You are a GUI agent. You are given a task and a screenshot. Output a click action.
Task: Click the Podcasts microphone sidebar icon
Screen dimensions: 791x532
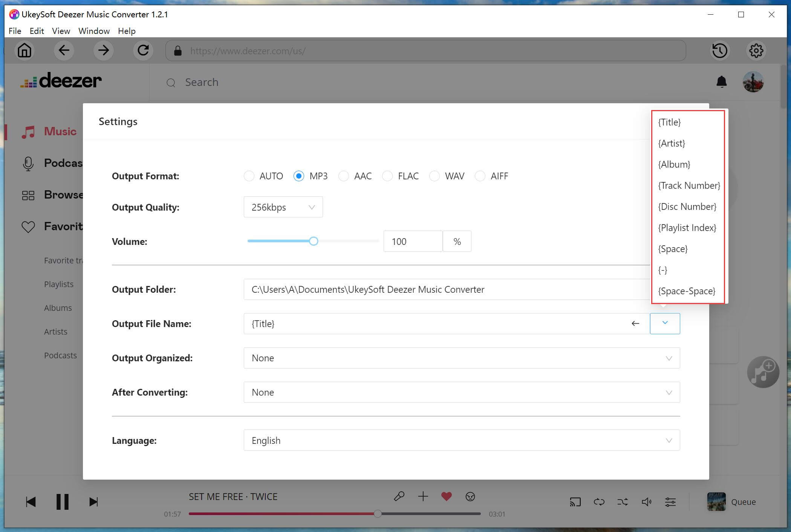click(x=28, y=164)
